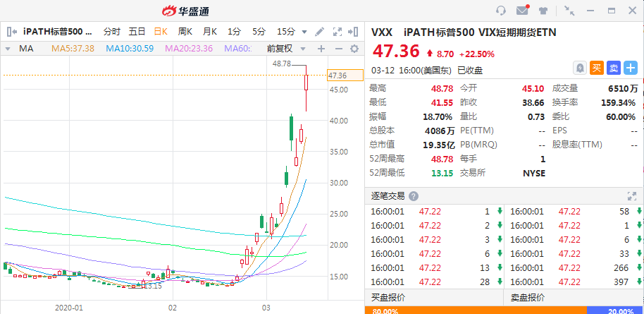Click the trade row with volume 266
Viewport: 644px width, 314px height.
[574, 268]
